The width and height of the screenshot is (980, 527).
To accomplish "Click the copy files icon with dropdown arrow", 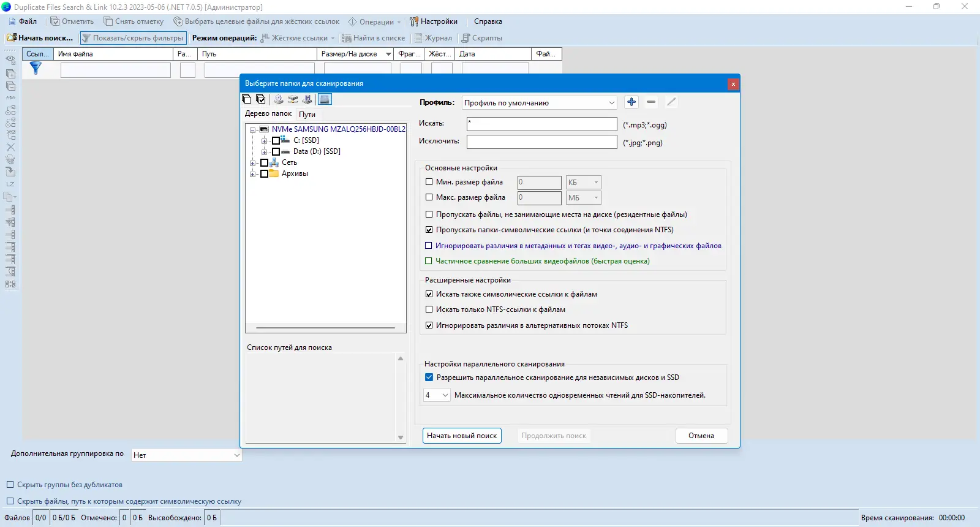I will point(10,197).
